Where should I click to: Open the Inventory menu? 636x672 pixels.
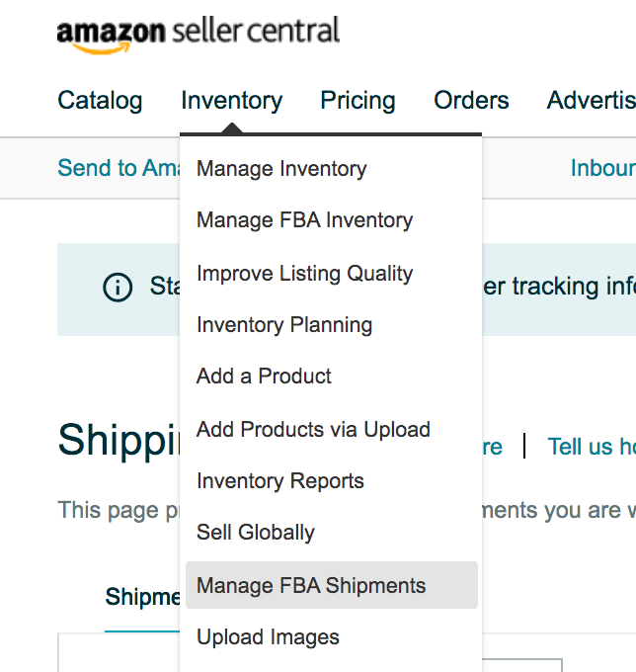click(x=232, y=101)
